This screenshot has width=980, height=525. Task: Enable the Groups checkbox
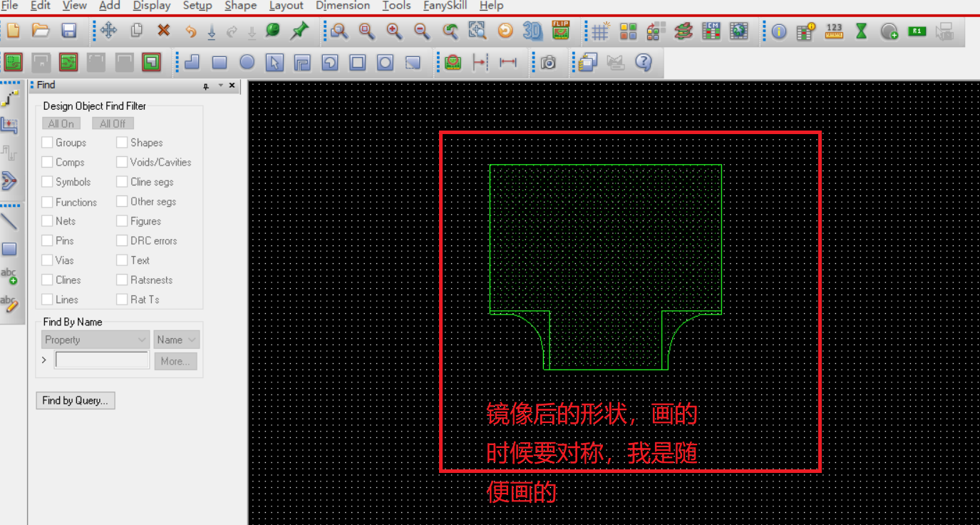point(47,143)
